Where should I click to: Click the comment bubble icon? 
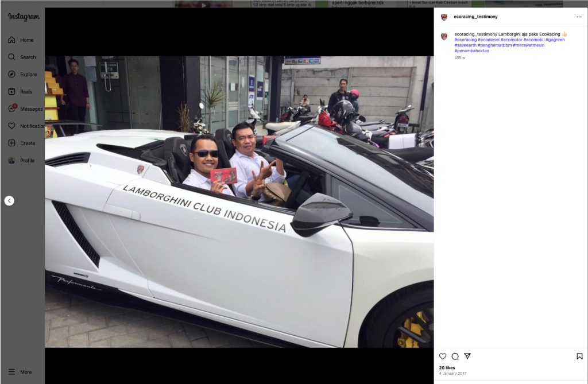coord(455,356)
